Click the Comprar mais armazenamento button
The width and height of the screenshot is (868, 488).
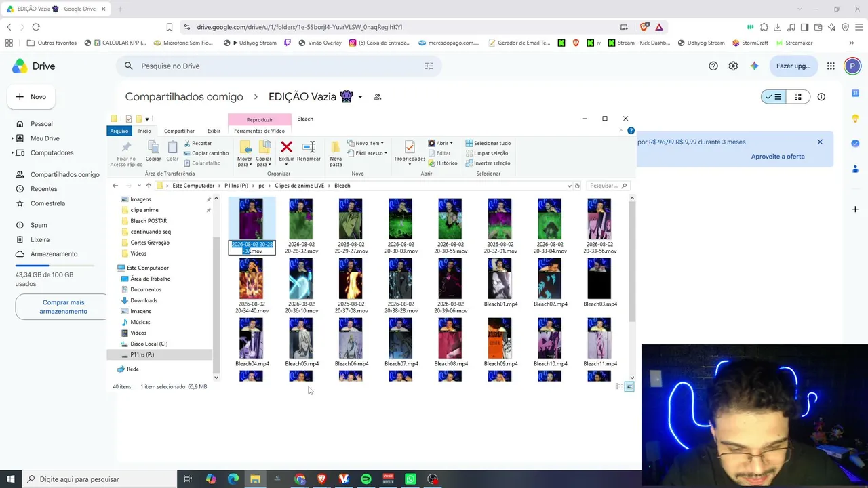point(63,307)
